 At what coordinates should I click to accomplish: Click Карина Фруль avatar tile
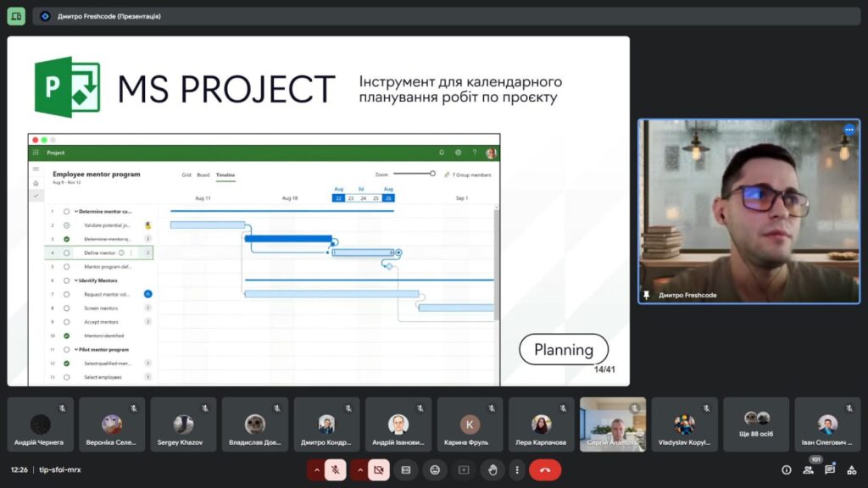(x=470, y=424)
